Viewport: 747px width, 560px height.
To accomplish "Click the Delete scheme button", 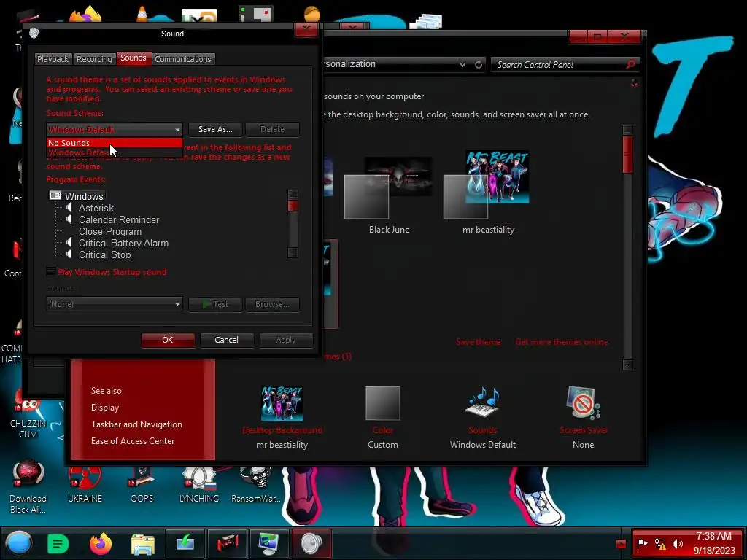I will 273,129.
